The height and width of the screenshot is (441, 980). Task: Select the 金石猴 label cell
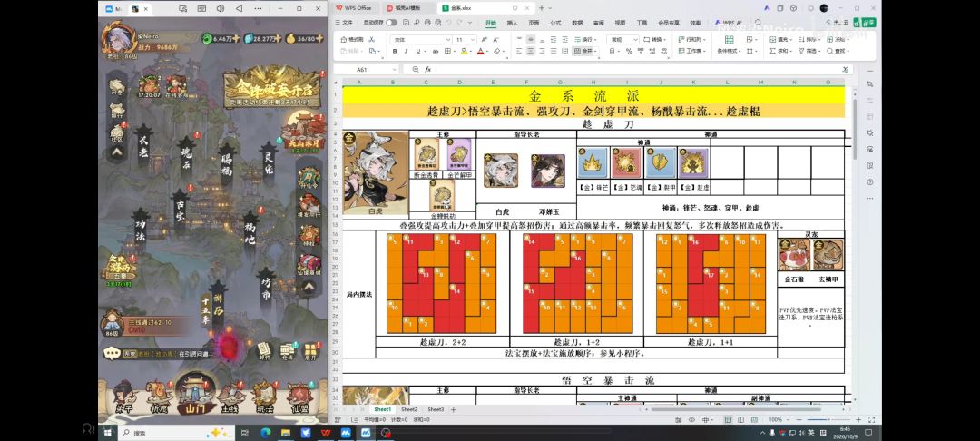pyautogui.click(x=793, y=279)
